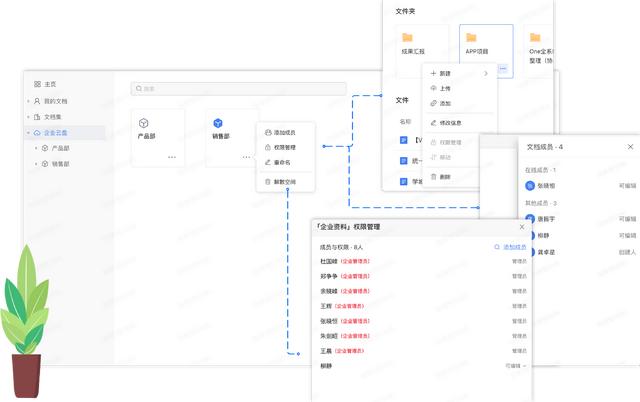Open the One企系 folder
The width and height of the screenshot is (640, 402).
[539, 51]
